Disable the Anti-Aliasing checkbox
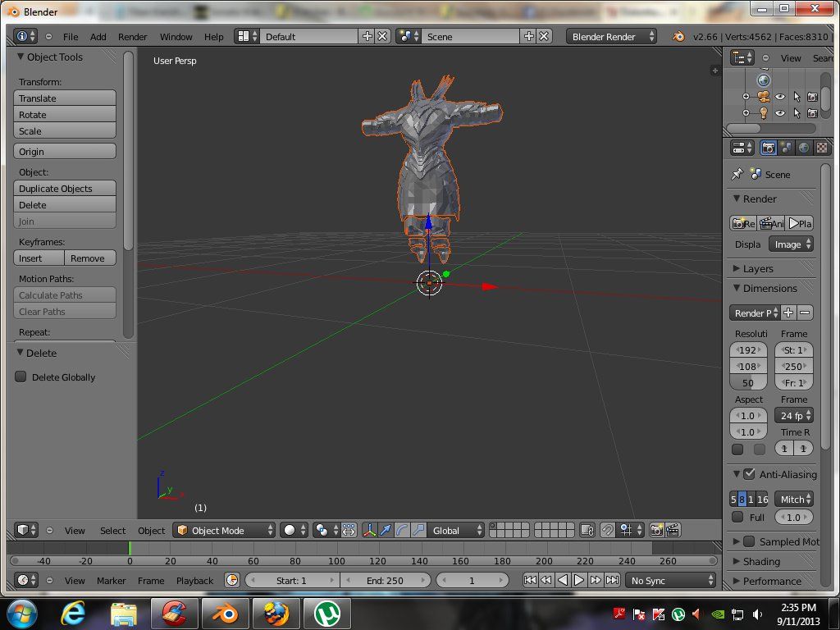Image resolution: width=840 pixels, height=630 pixels. pyautogui.click(x=749, y=474)
